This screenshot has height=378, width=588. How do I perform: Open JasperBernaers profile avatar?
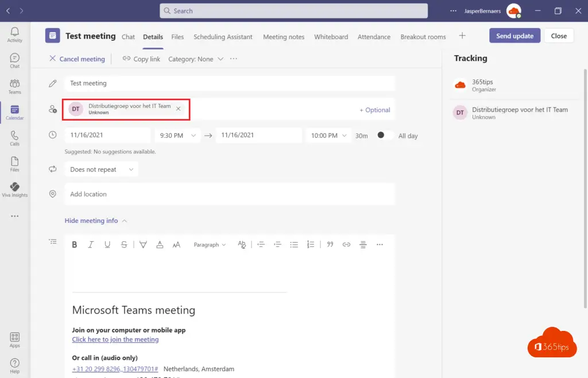coord(513,11)
